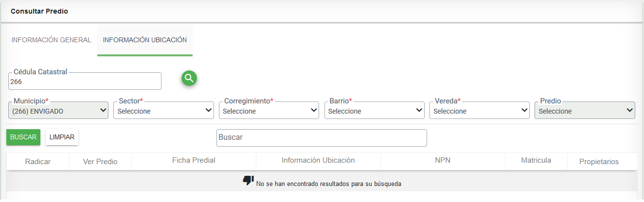Expand the Sector dropdown
Image resolution: width=644 pixels, height=202 pixels.
[163, 111]
